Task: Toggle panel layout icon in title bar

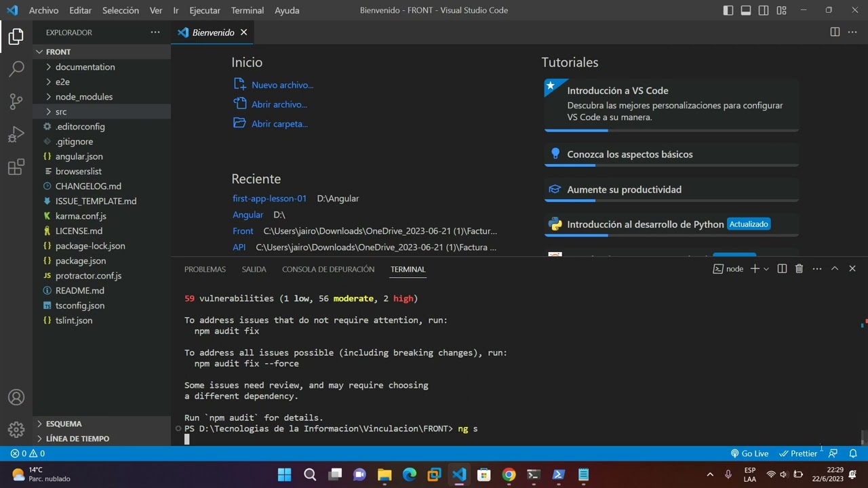Action: 746,10
